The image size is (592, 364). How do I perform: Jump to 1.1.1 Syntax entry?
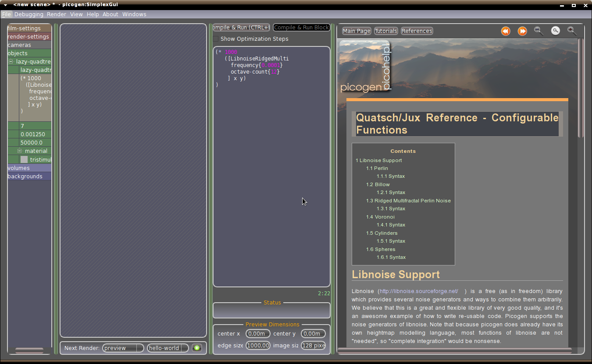pos(391,176)
